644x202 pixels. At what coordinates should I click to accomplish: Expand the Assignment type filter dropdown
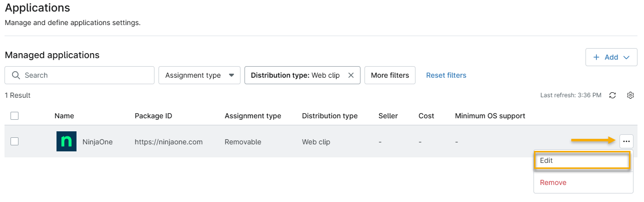pyautogui.click(x=199, y=75)
